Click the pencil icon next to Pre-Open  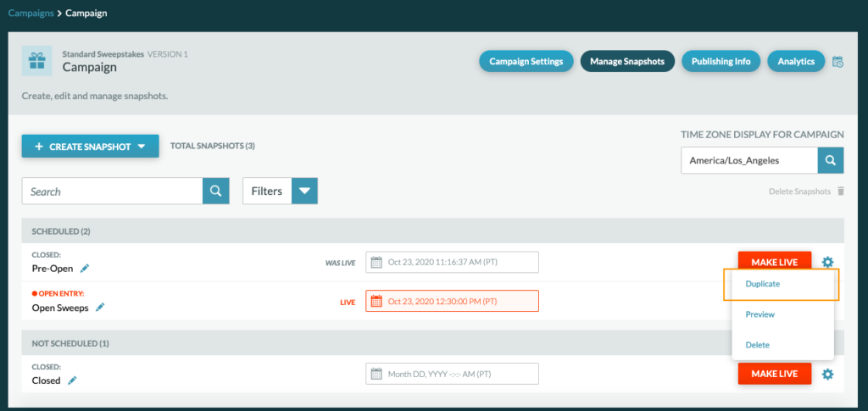tap(84, 269)
